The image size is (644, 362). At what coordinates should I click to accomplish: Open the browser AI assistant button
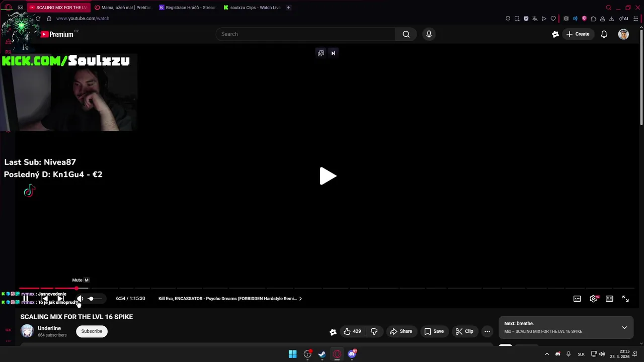[x=623, y=19]
